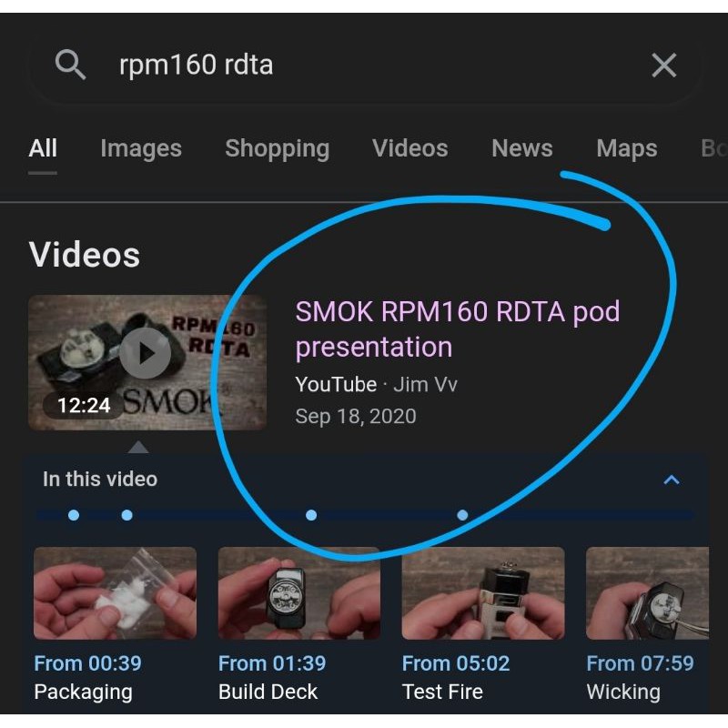The height and width of the screenshot is (728, 728).
Task: Open the Test Fire chapter thumbnail
Action: (x=483, y=593)
